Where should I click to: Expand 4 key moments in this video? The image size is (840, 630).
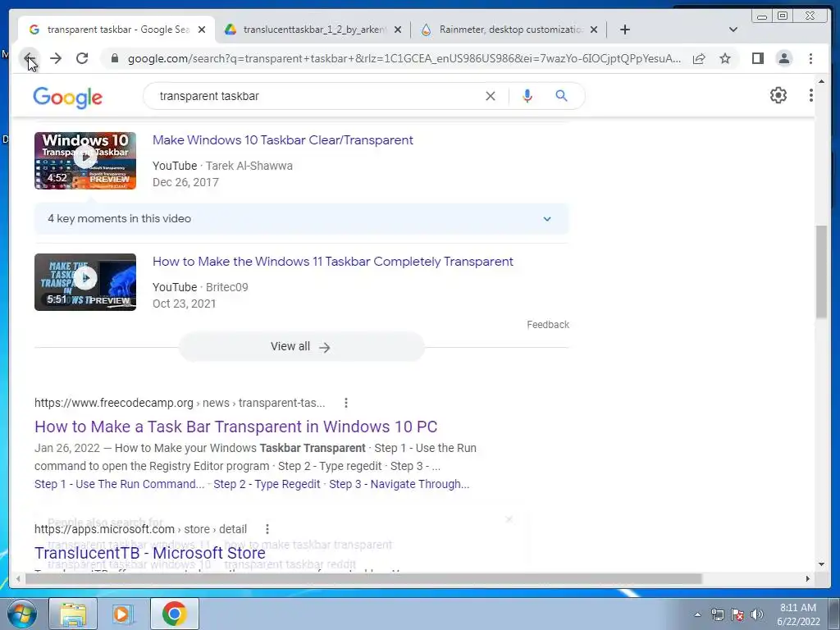click(301, 218)
